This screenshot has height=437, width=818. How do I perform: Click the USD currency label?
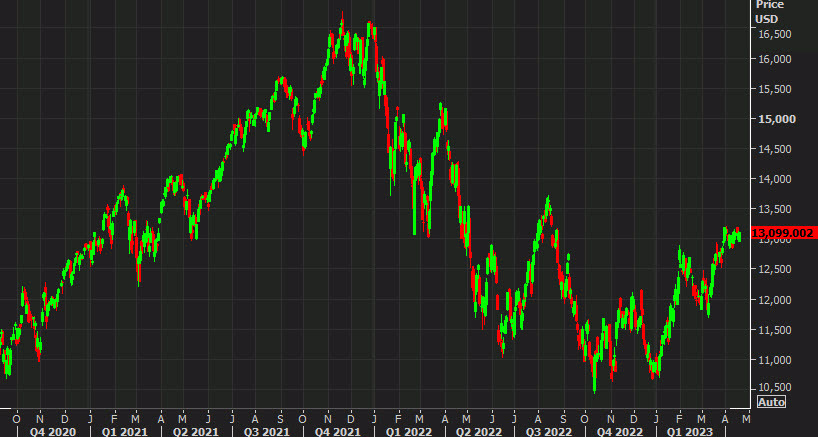[767, 19]
